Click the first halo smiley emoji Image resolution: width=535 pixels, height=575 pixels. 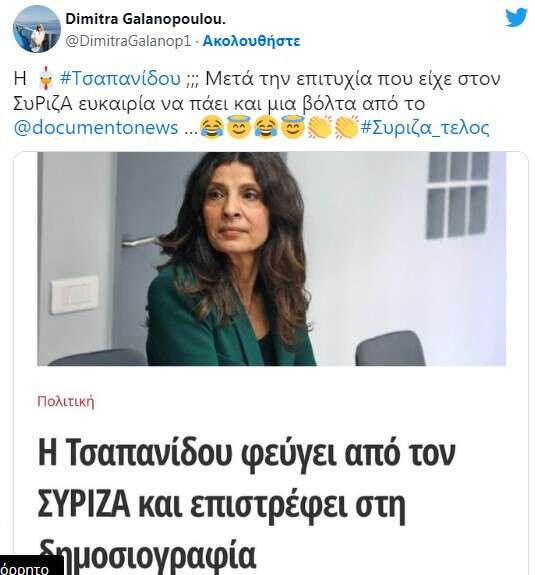tap(239, 127)
